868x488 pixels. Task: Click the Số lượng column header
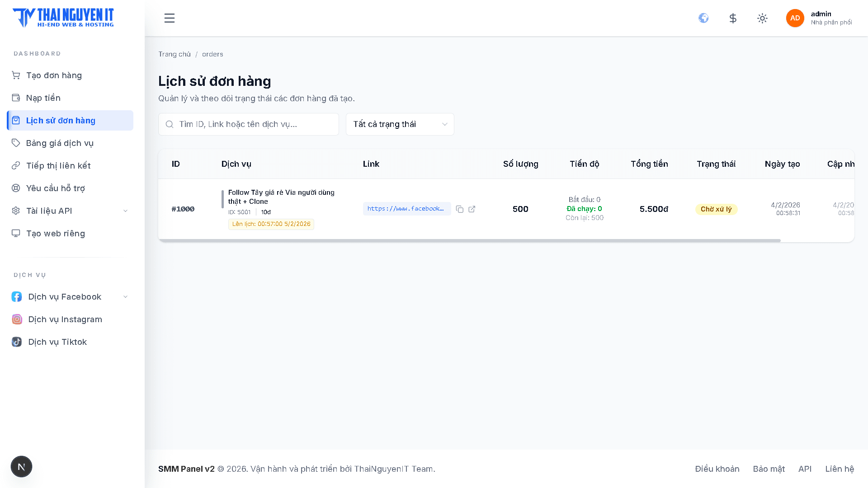[520, 164]
